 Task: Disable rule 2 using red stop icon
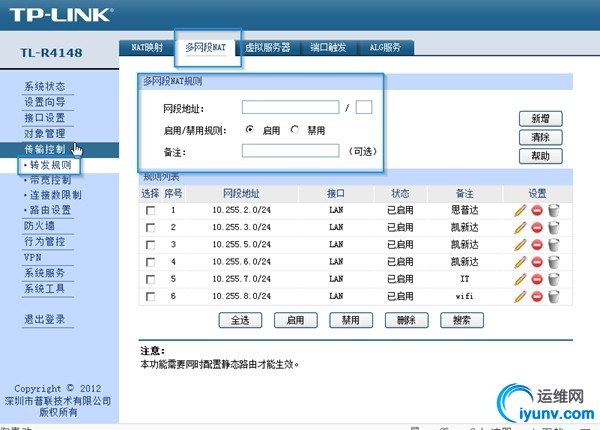[x=537, y=228]
